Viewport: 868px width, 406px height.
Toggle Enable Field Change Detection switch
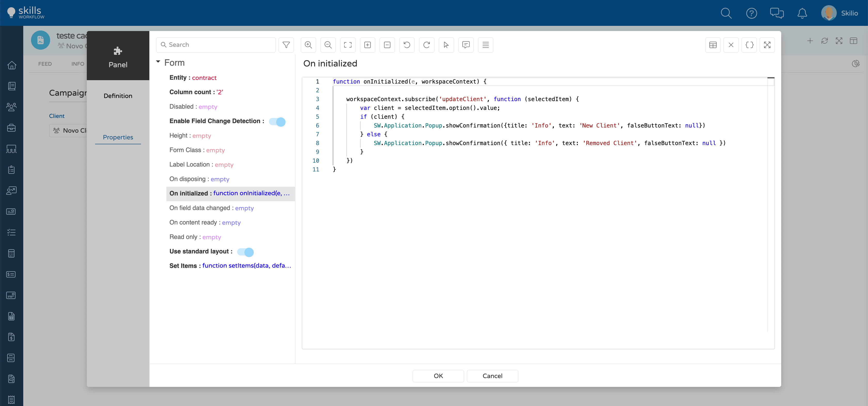277,122
